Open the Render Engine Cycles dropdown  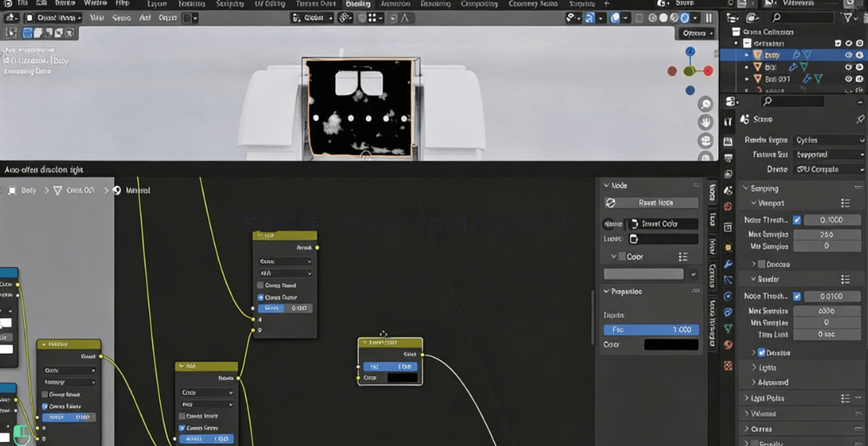830,141
